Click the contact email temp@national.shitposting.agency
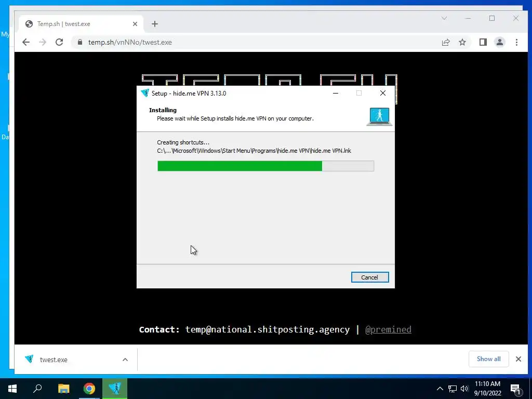Screen dimensions: 532x399 click(268, 329)
